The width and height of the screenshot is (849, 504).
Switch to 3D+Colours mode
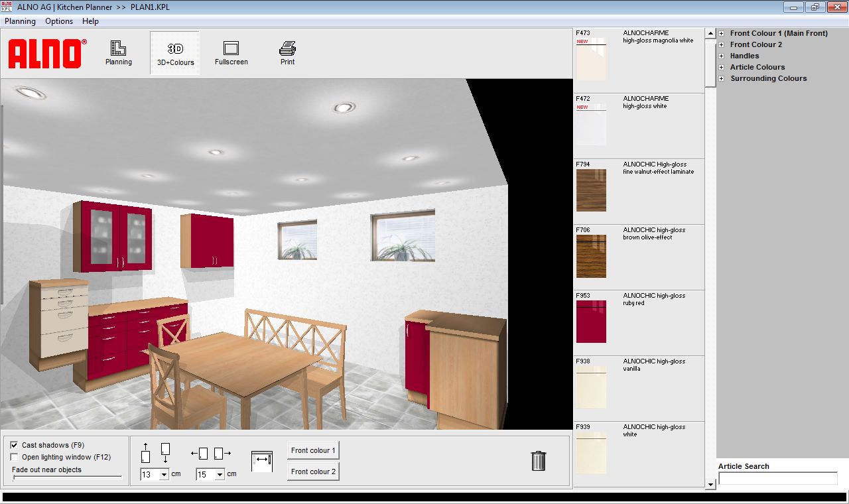coord(175,53)
